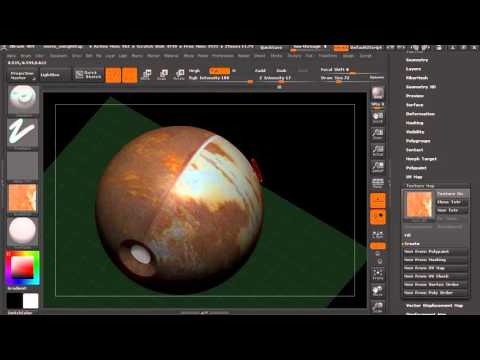Open the stroke type selector

23,133
